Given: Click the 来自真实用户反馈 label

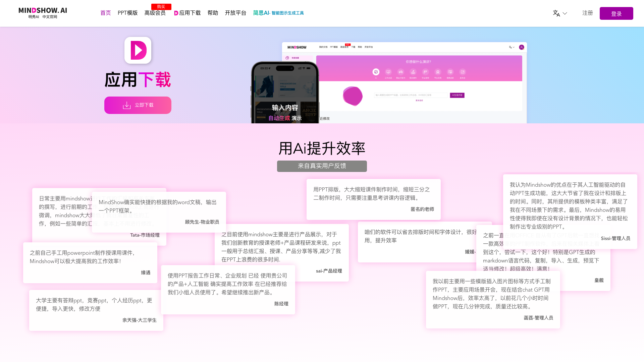Looking at the screenshot, I should click(322, 166).
